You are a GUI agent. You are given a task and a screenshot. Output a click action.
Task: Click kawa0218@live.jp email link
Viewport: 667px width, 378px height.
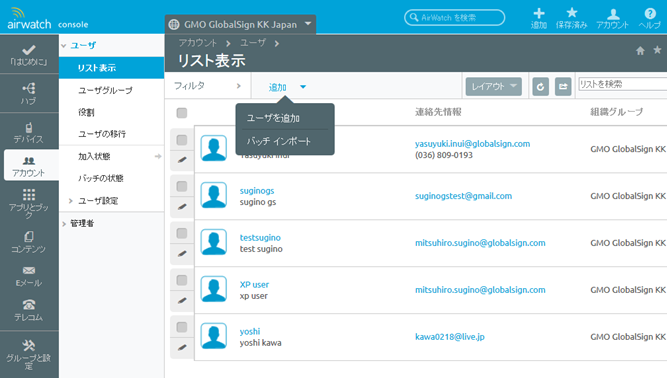pyautogui.click(x=450, y=337)
